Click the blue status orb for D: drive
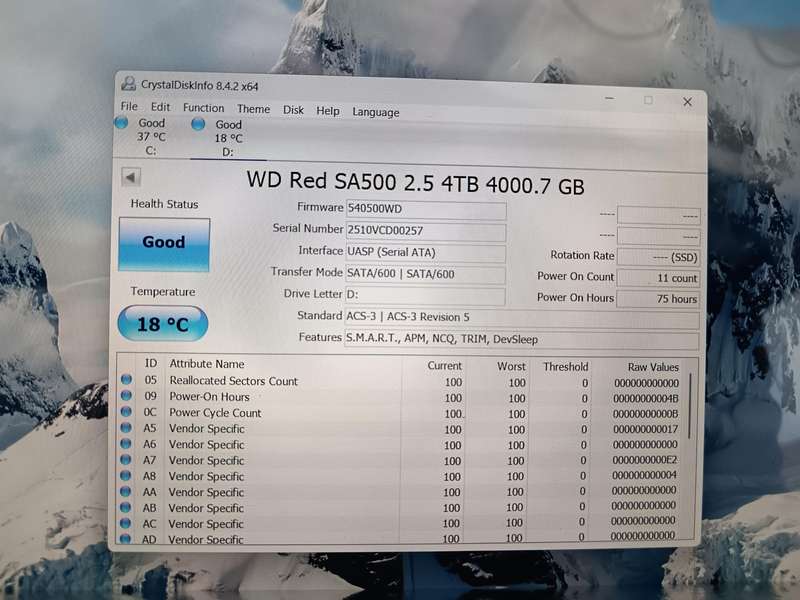 [x=198, y=124]
